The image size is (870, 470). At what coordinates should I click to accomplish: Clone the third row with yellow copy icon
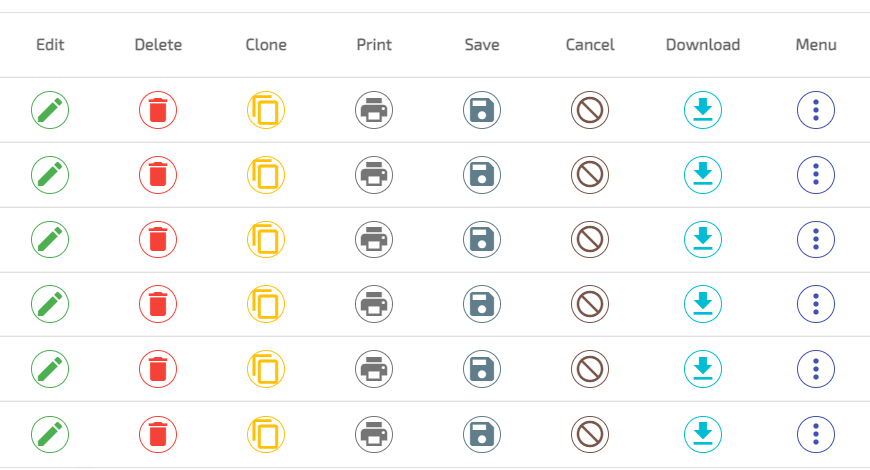[266, 240]
